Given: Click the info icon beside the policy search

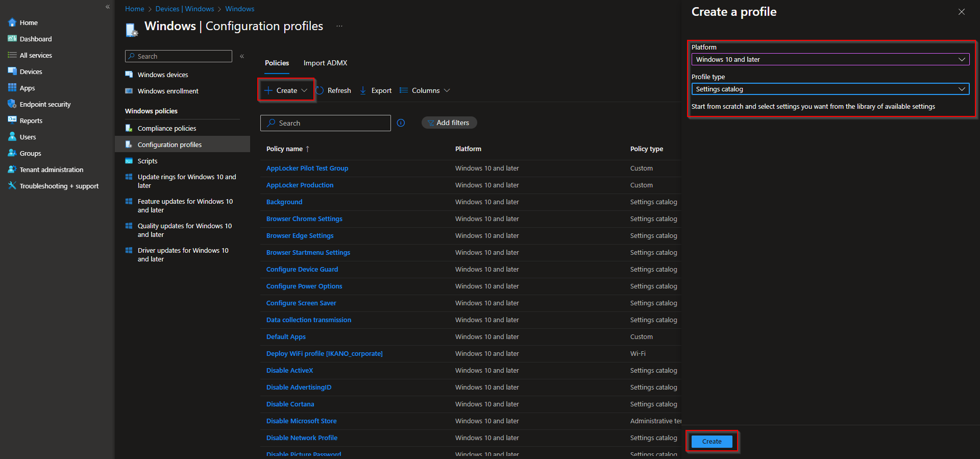Looking at the screenshot, I should [401, 123].
